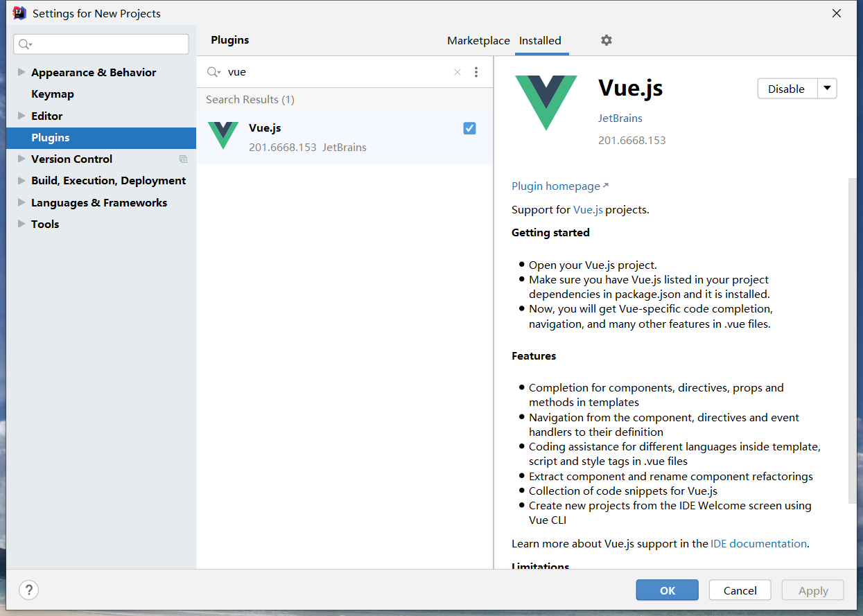Click the plugin search magnifier icon
Image resolution: width=863 pixels, height=616 pixels.
[x=213, y=72]
